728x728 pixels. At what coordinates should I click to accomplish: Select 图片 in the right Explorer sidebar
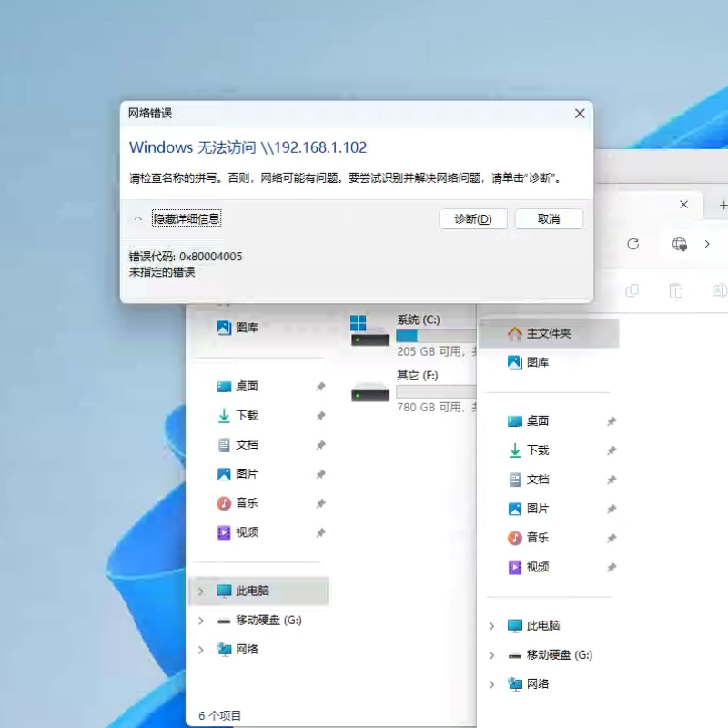point(529,509)
